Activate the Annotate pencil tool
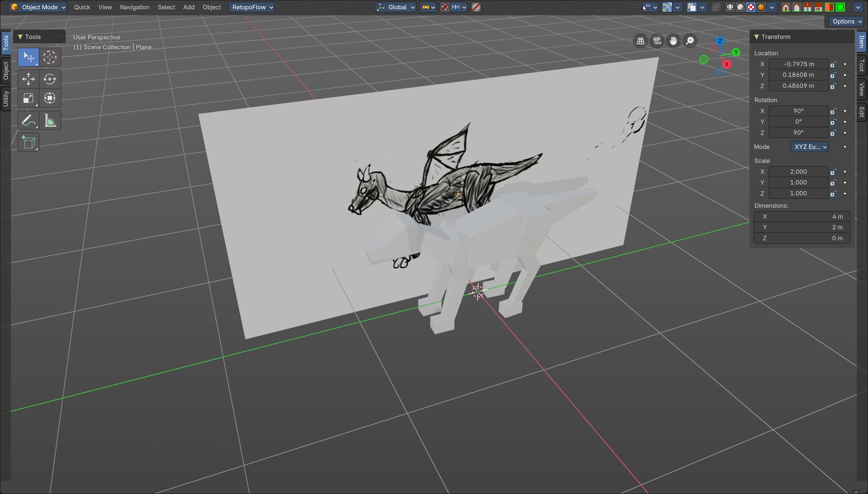This screenshot has width=868, height=494. pos(28,121)
